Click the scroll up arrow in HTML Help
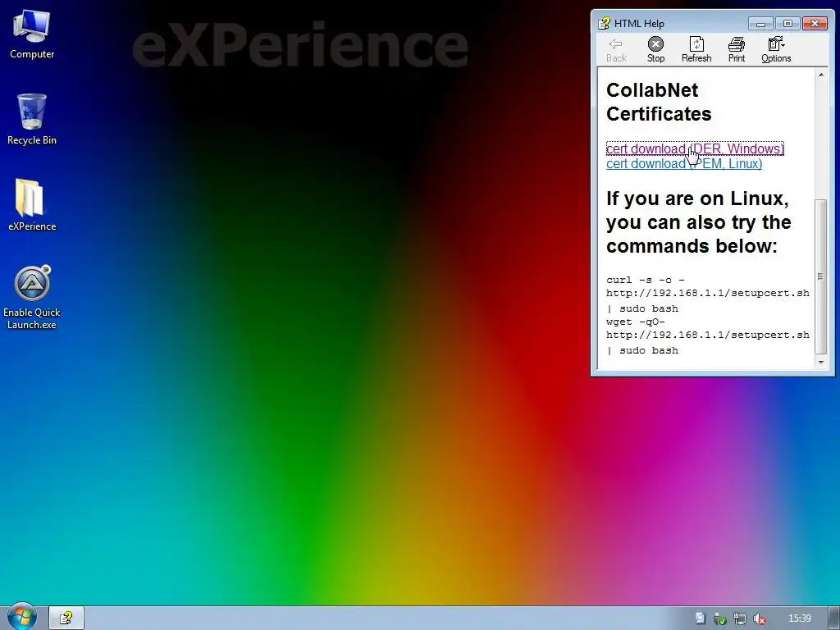 [820, 75]
